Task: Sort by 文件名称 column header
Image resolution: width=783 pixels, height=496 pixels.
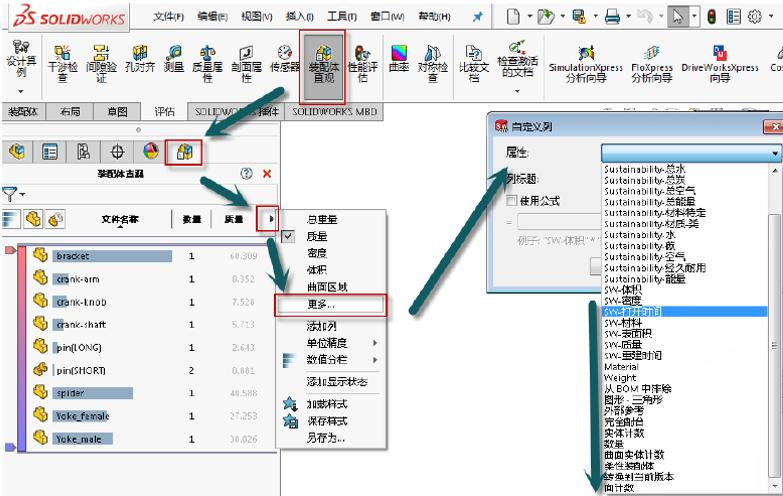Action: click(x=120, y=219)
